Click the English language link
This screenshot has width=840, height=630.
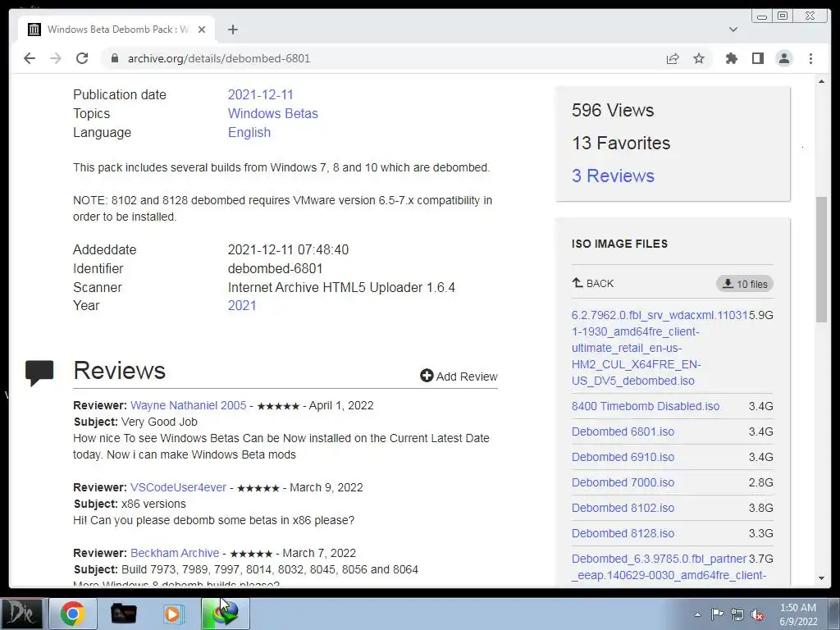249,132
